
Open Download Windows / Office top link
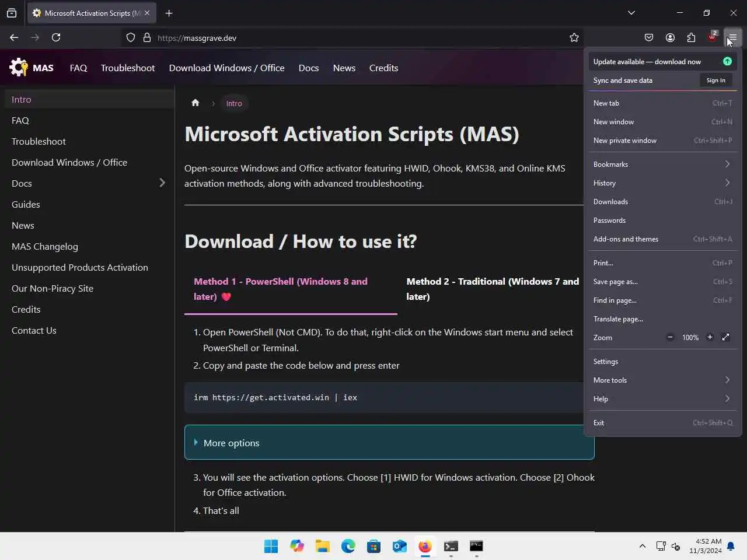pyautogui.click(x=227, y=68)
